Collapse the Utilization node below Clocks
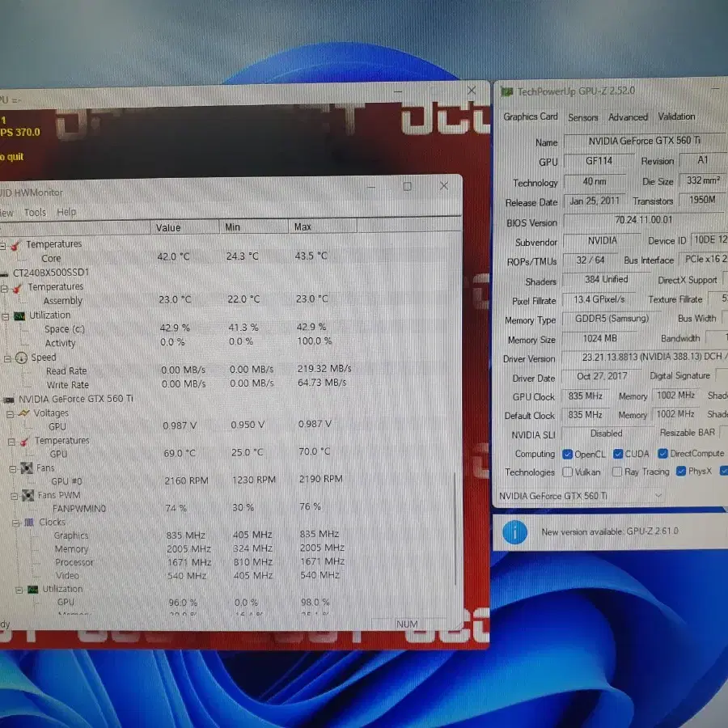This screenshot has height=728, width=728. click(x=19, y=590)
